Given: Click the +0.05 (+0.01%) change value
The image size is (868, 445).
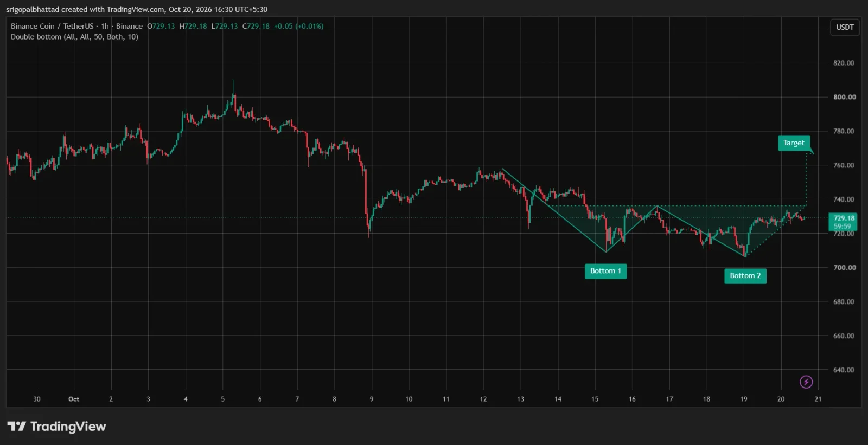Looking at the screenshot, I should click(298, 26).
